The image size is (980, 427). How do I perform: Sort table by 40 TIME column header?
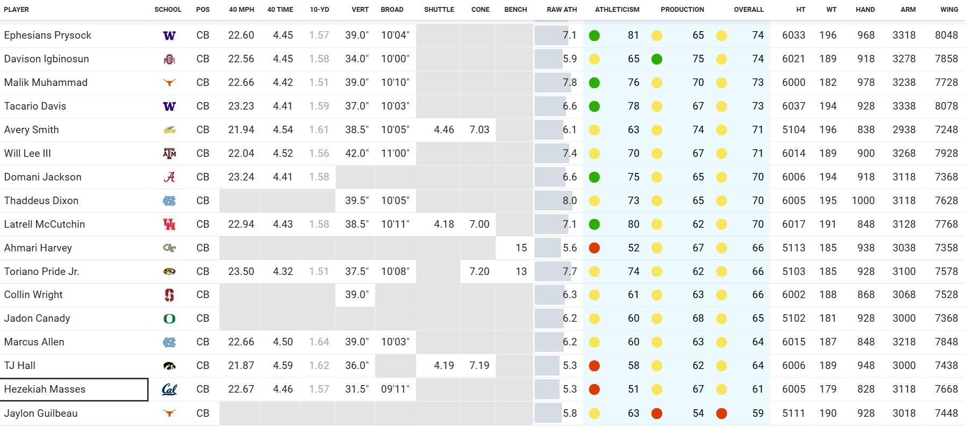click(280, 10)
